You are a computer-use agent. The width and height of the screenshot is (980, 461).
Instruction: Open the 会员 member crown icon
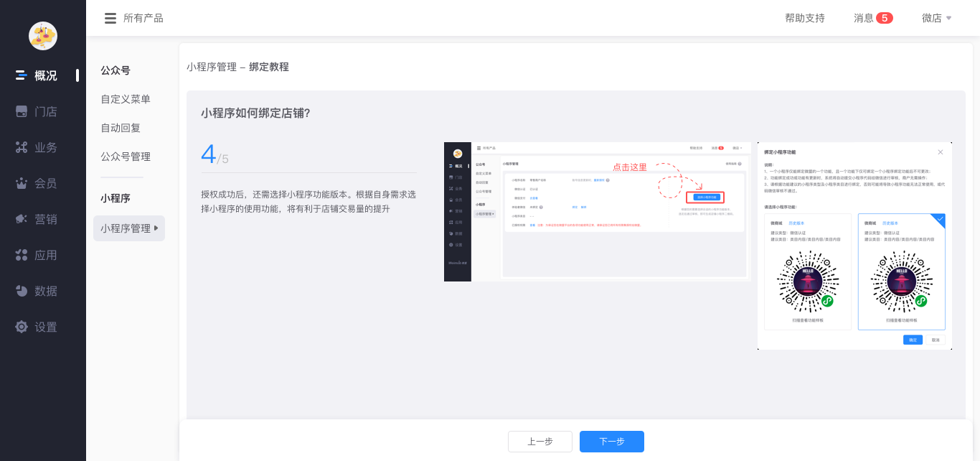(22, 183)
